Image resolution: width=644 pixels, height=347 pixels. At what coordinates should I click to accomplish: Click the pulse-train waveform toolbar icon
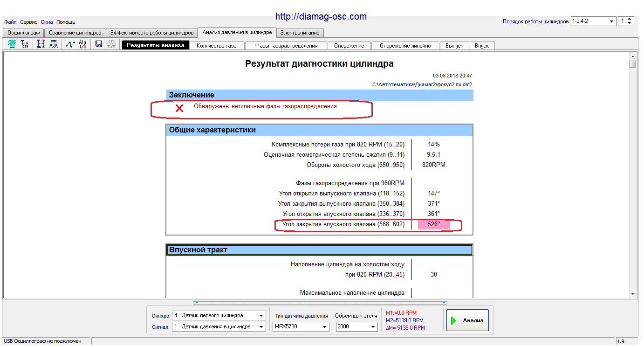coord(54,44)
